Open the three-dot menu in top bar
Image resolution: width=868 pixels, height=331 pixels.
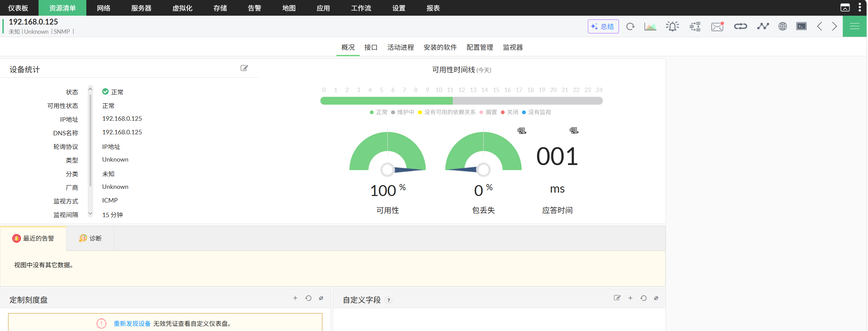coord(859,7)
